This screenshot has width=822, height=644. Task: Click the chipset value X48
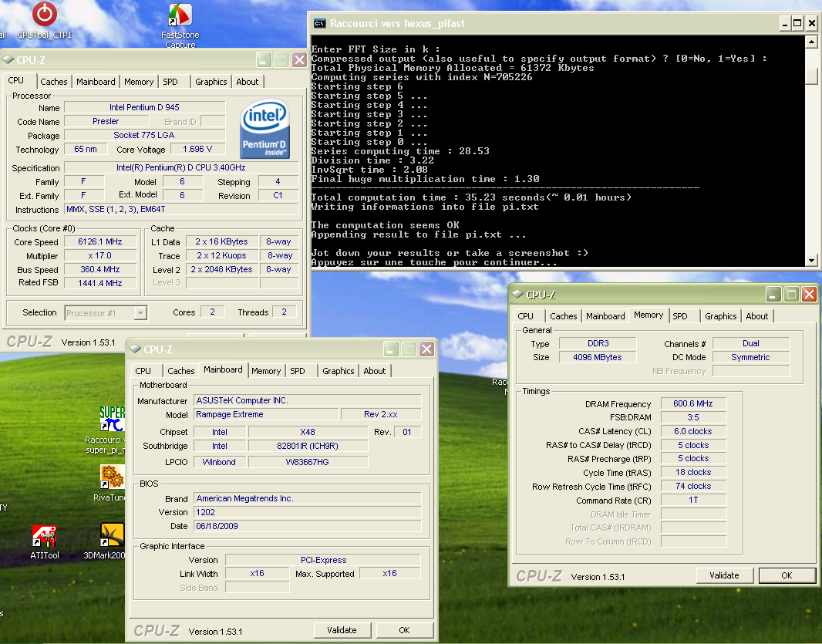308,432
